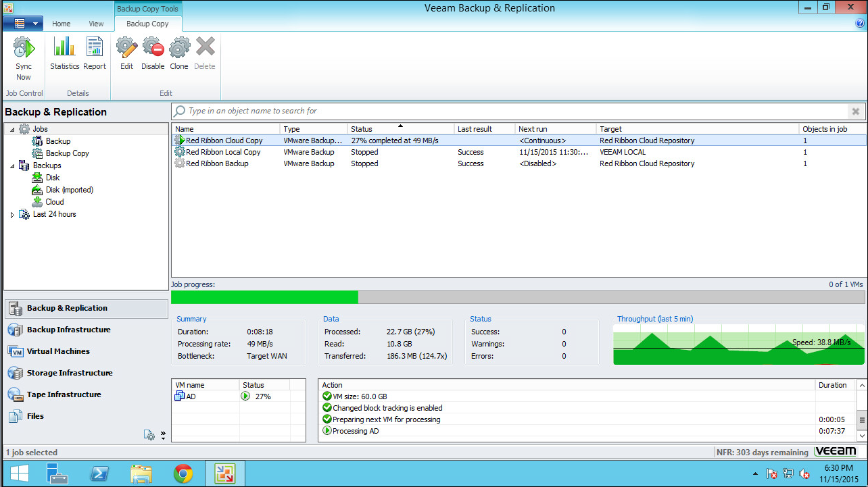Switch to the View ribbon tab
The image size is (868, 487).
(97, 24)
